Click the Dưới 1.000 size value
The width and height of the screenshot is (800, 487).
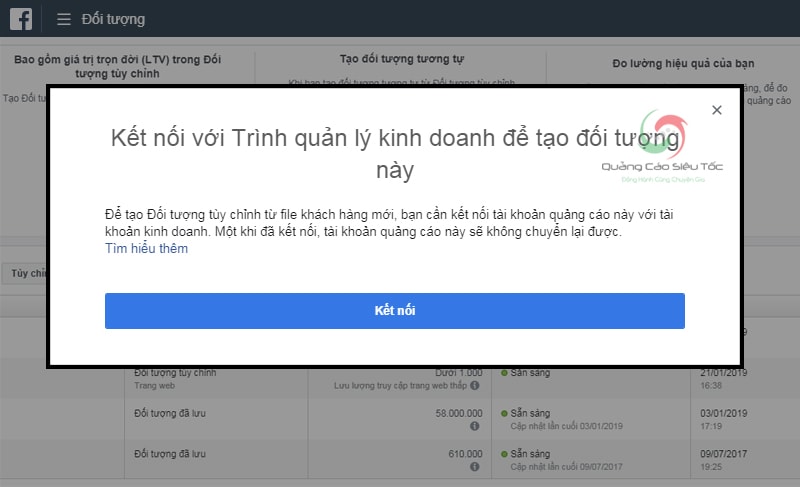tap(458, 373)
